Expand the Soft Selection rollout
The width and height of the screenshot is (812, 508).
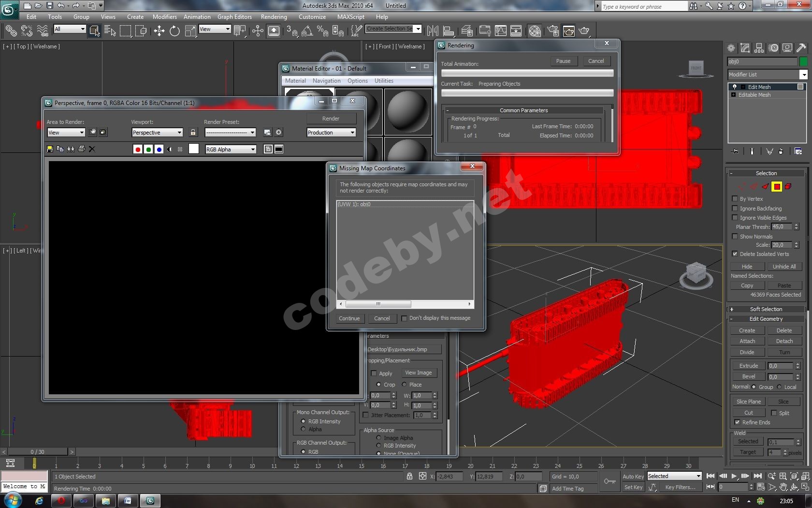coord(766,309)
